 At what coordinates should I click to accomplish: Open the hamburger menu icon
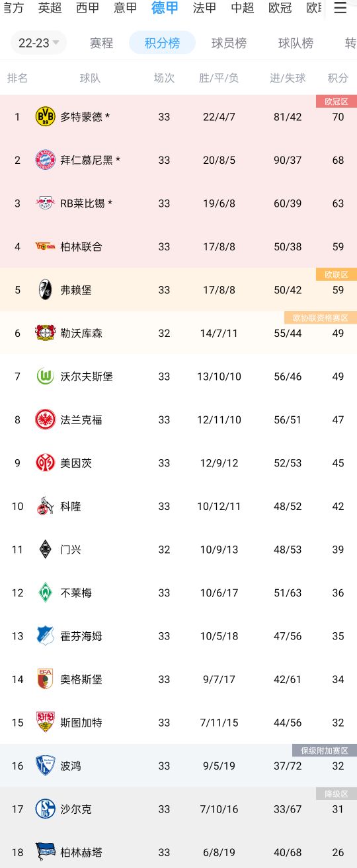pos(340,8)
